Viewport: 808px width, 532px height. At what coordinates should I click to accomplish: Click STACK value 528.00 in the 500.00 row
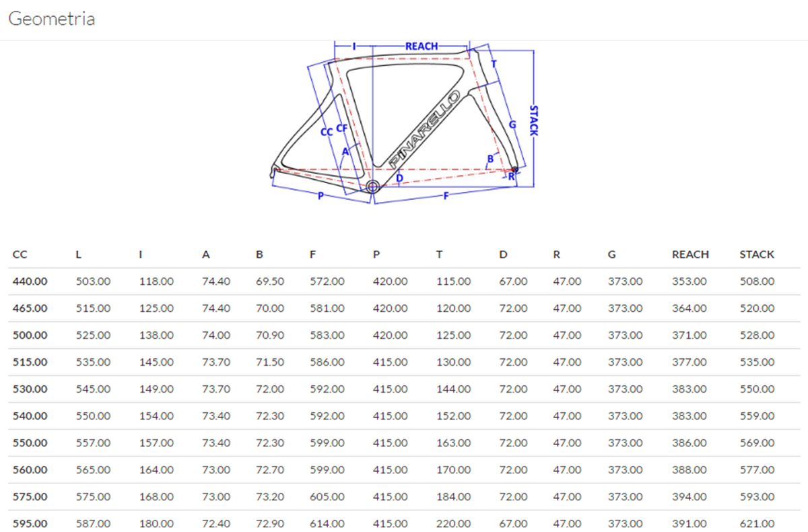tap(757, 335)
